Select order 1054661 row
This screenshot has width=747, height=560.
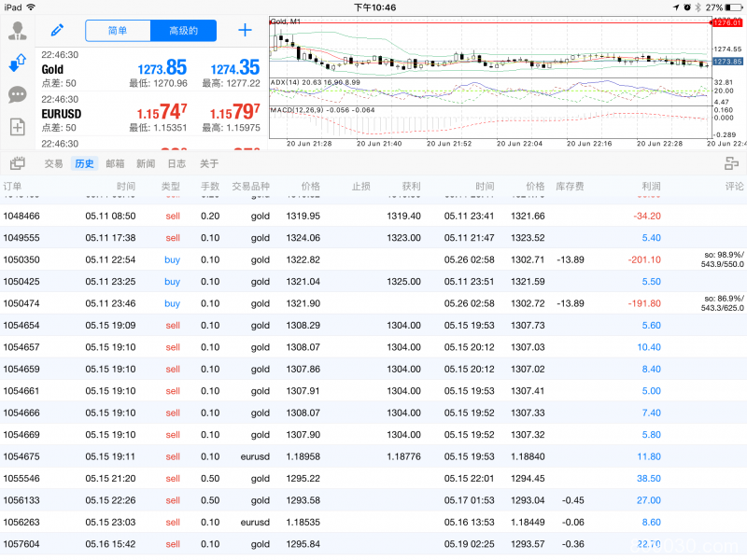click(x=373, y=391)
